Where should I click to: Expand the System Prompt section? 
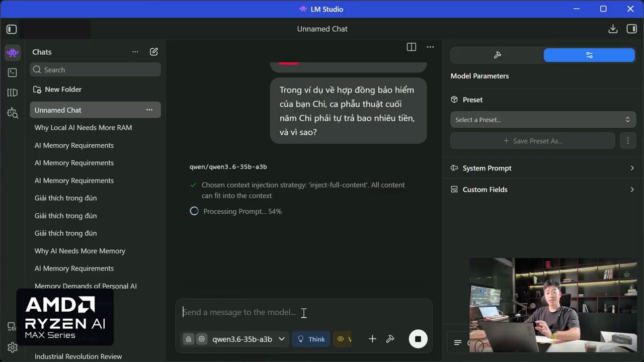[x=543, y=168]
